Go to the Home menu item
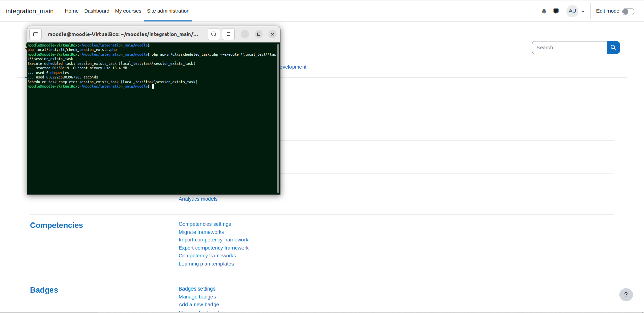The width and height of the screenshot is (644, 313). 72,11
